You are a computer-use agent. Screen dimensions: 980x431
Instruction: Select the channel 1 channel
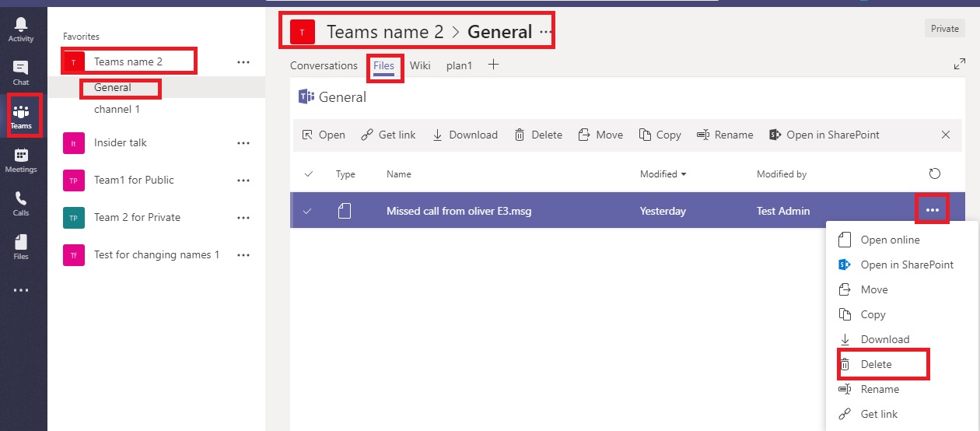(x=117, y=109)
